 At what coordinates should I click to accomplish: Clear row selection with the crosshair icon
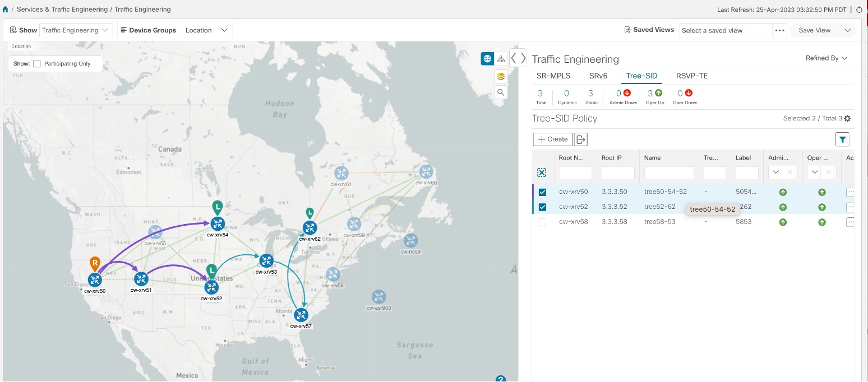click(541, 173)
